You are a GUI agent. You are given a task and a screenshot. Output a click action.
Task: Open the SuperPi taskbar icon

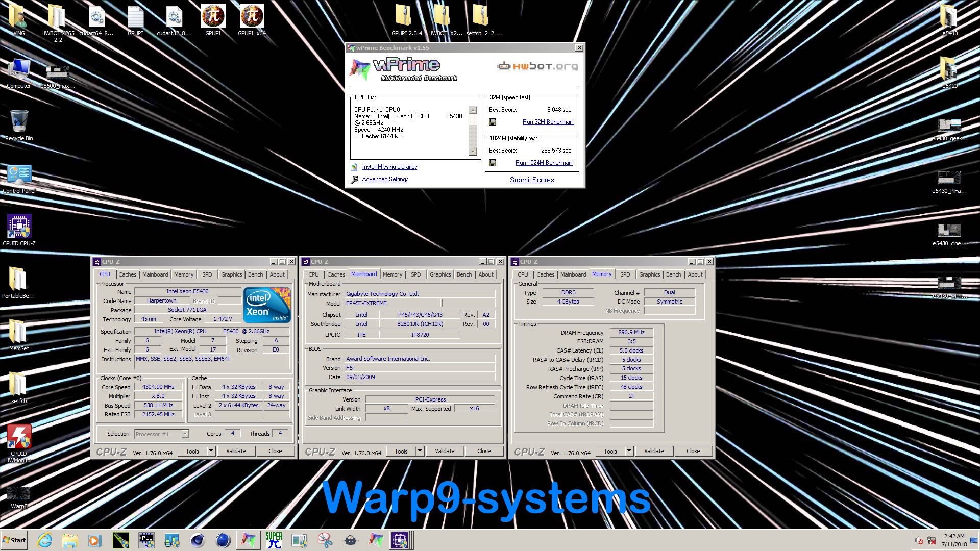pos(274,540)
